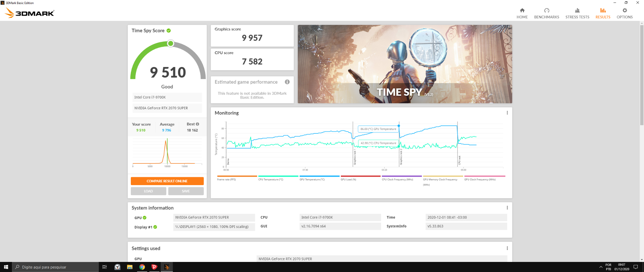Screen dimensions: 644x272
Task: Toggle the GPU Temperature legend
Action: click(x=319, y=178)
